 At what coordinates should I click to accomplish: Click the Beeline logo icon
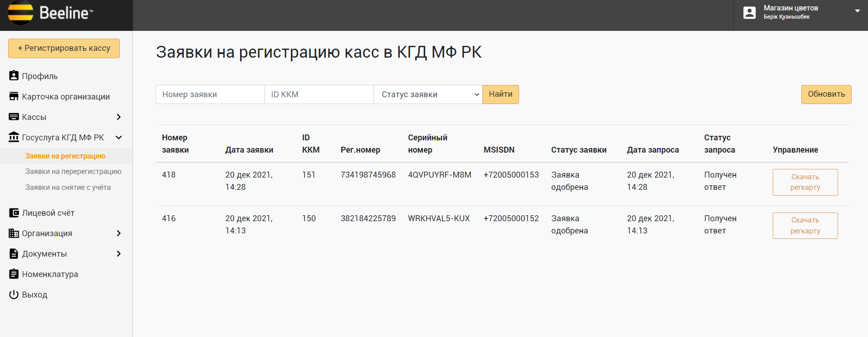point(20,13)
